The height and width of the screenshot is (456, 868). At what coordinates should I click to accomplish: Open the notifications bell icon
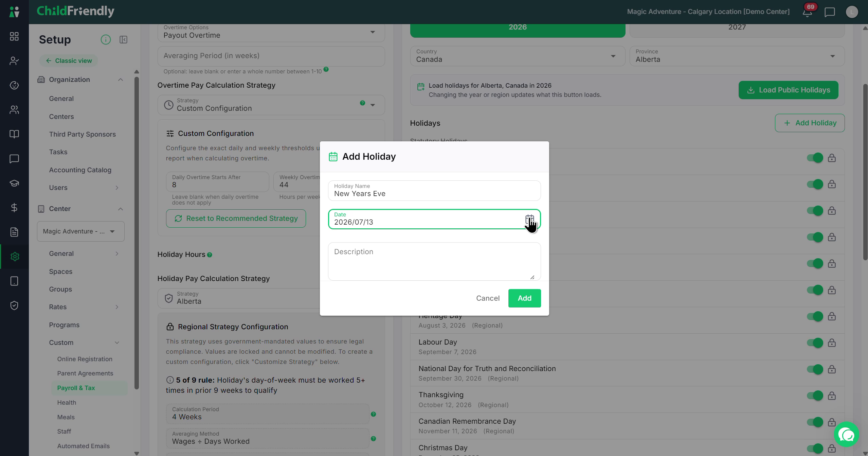coord(807,12)
